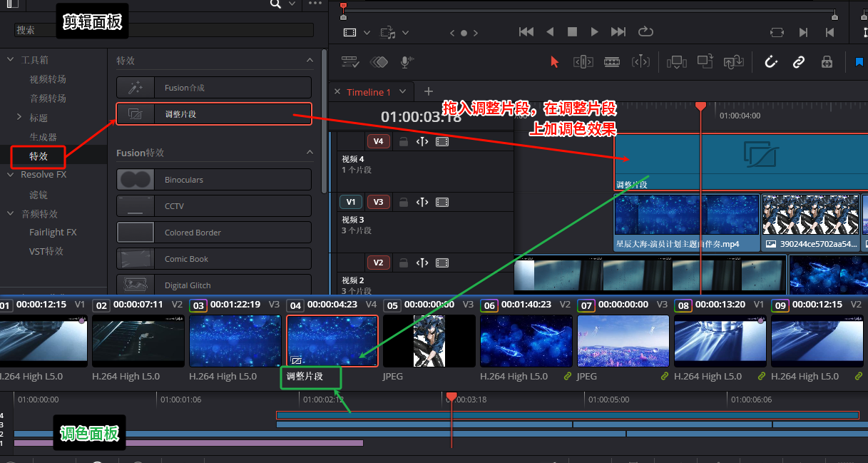This screenshot has width=868, height=463.
Task: Click the double-diamond transitions toolbar icon
Action: pyautogui.click(x=379, y=62)
